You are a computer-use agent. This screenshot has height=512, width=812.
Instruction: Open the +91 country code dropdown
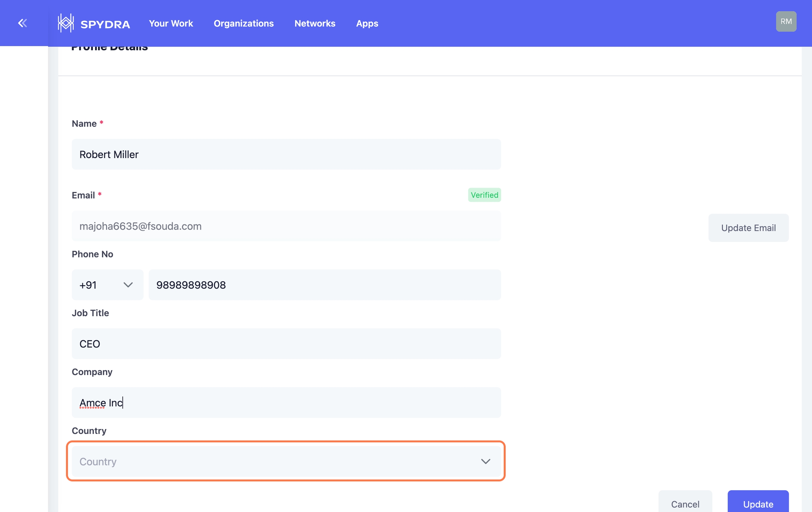pyautogui.click(x=107, y=285)
